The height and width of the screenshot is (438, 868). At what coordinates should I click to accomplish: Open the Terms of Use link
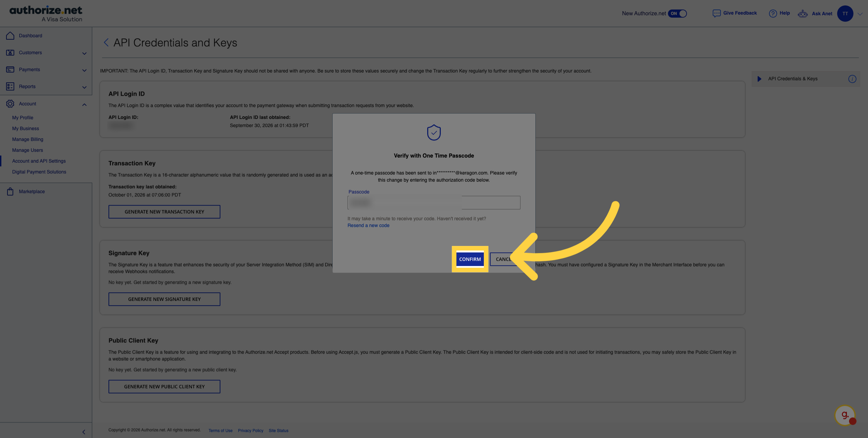point(220,431)
